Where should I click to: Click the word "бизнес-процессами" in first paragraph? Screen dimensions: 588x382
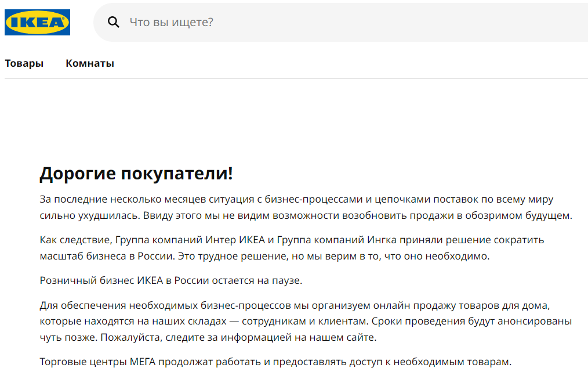pyautogui.click(x=314, y=200)
